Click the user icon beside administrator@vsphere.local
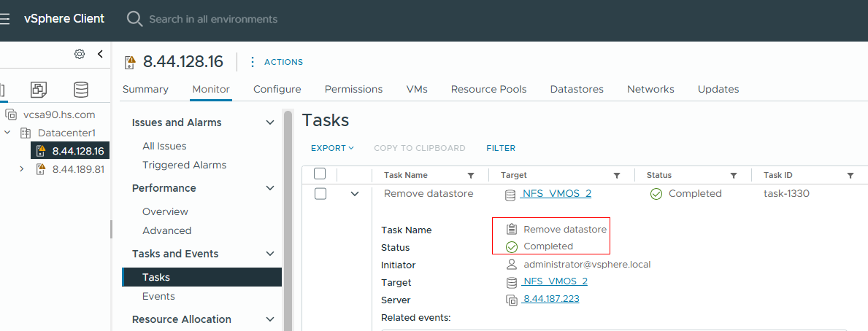 coord(512,264)
